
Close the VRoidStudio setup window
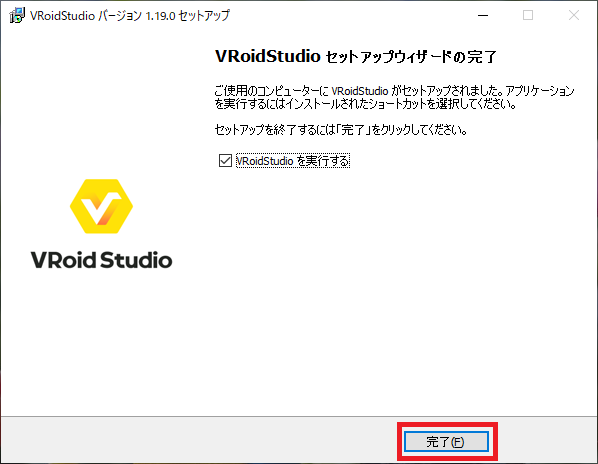tap(574, 15)
